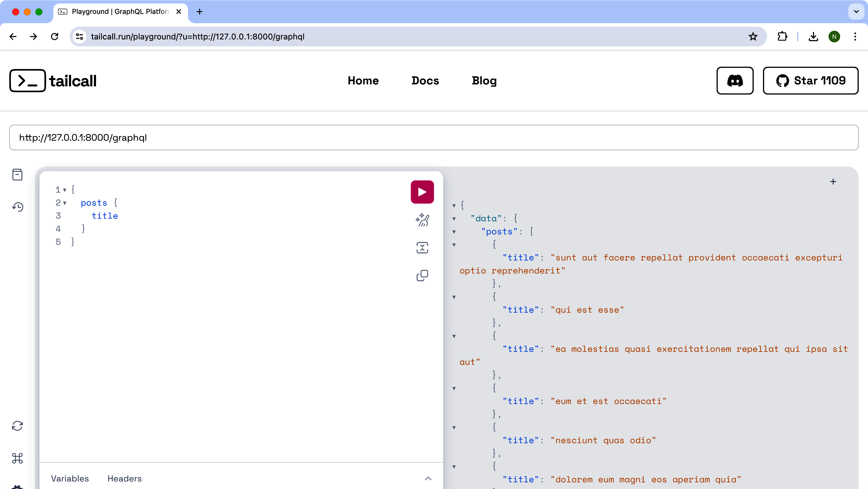Open the Docs navigation item
The image size is (868, 489).
tap(425, 81)
